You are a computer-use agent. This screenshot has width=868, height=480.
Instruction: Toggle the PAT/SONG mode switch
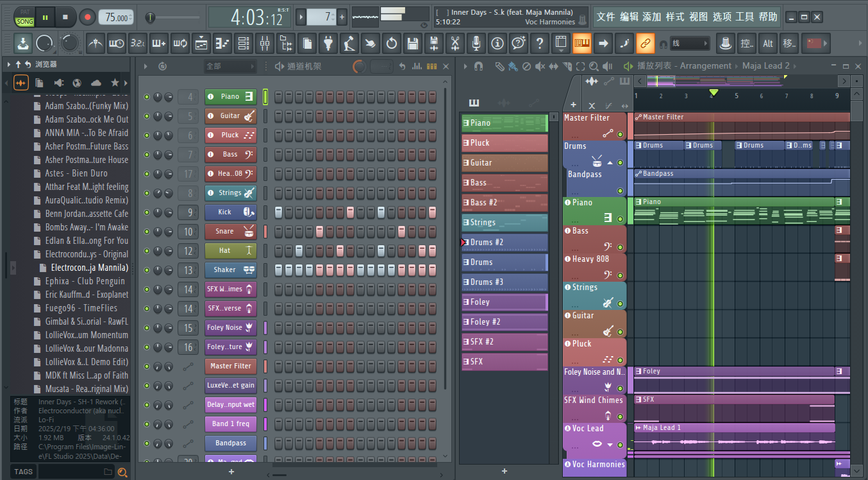[25, 17]
